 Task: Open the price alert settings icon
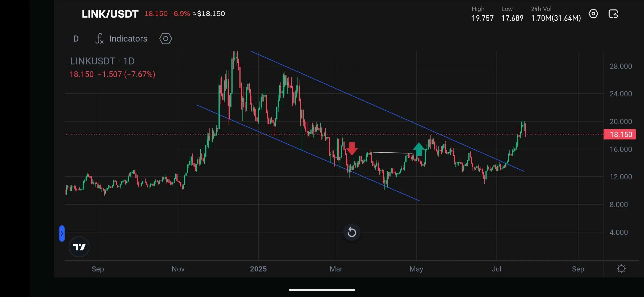[593, 14]
